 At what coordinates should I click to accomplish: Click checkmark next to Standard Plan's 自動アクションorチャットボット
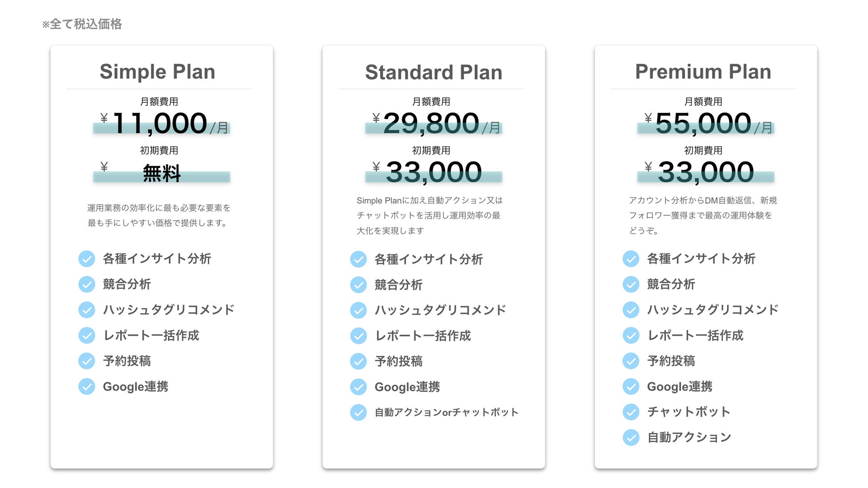coord(358,412)
